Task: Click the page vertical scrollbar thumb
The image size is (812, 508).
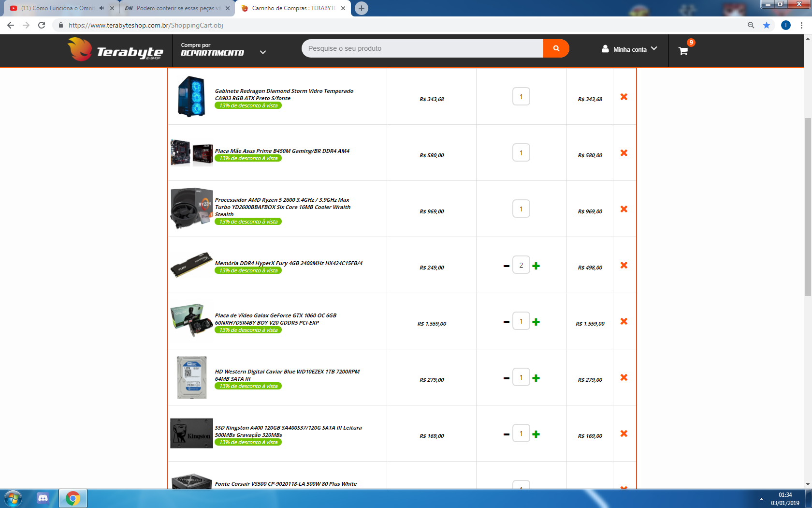Action: pos(808,207)
